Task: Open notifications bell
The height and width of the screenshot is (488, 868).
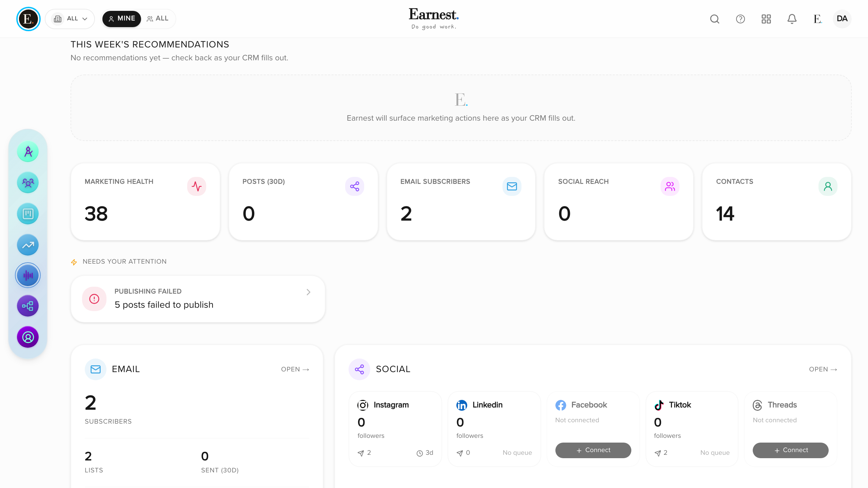Action: click(792, 19)
